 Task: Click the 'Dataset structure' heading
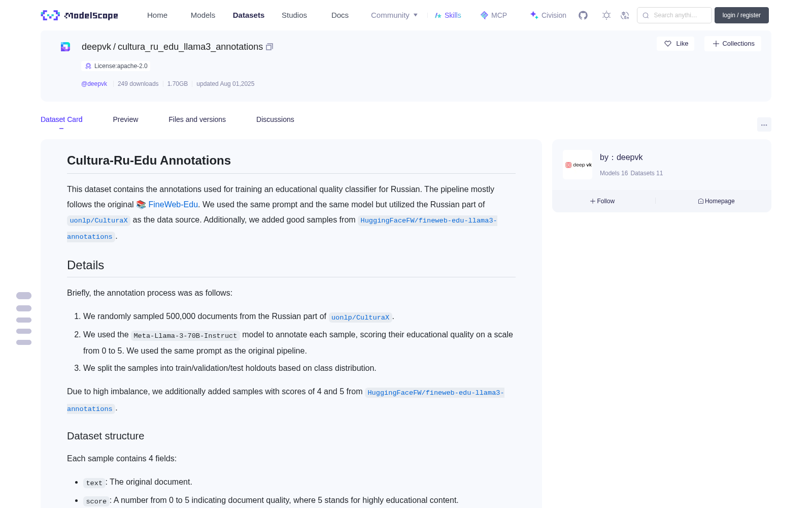point(106,436)
